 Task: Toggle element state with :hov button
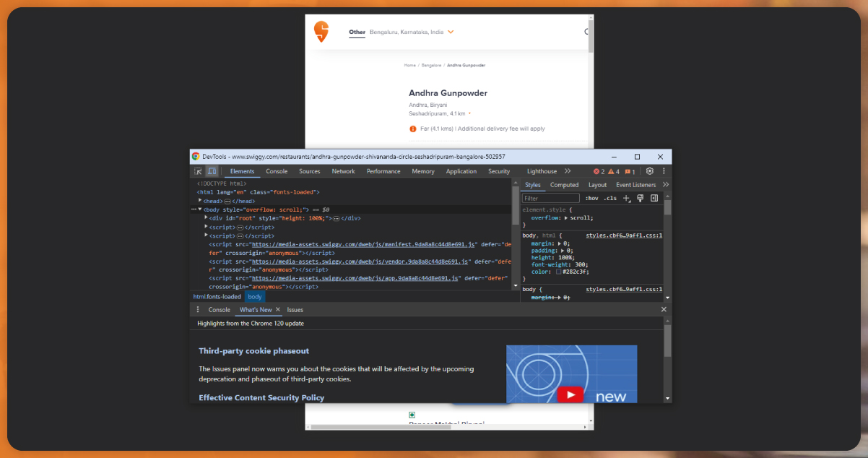point(591,198)
